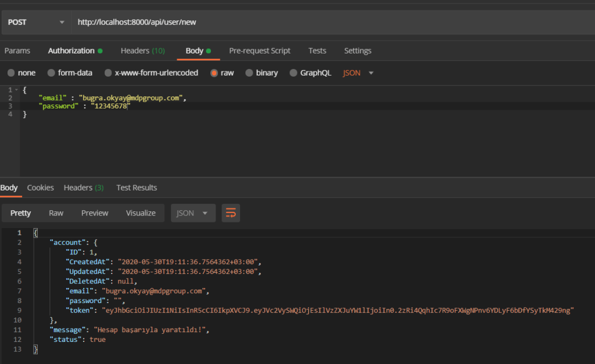Screen dimensions: 595x364
Task: Select the binary body radio button
Action: pos(249,73)
